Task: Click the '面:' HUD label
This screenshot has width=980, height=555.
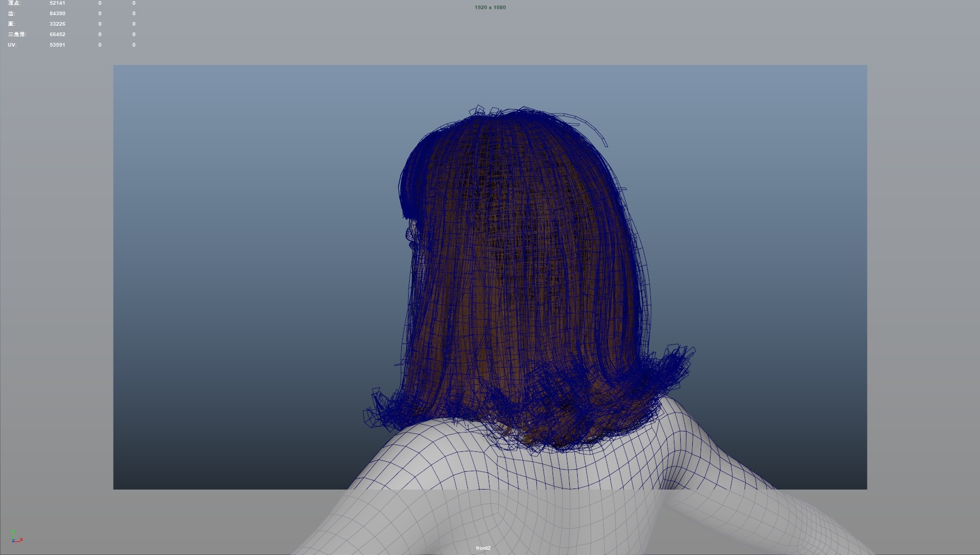Action: (x=12, y=24)
